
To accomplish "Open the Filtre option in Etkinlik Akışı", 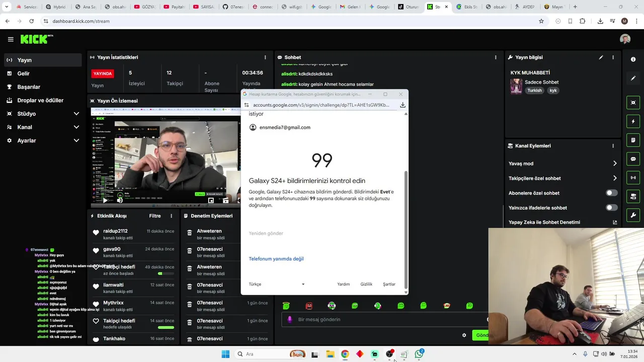I will [x=155, y=216].
